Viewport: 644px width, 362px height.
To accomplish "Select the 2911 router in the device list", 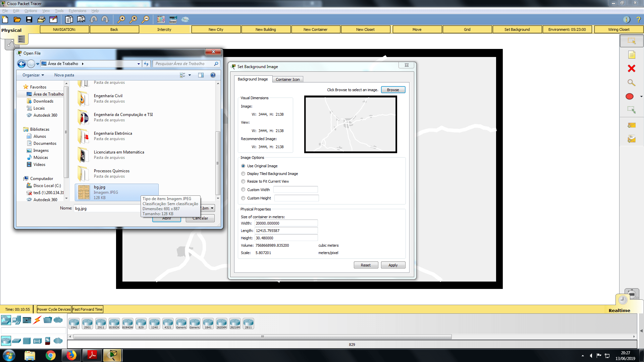I will click(x=101, y=323).
